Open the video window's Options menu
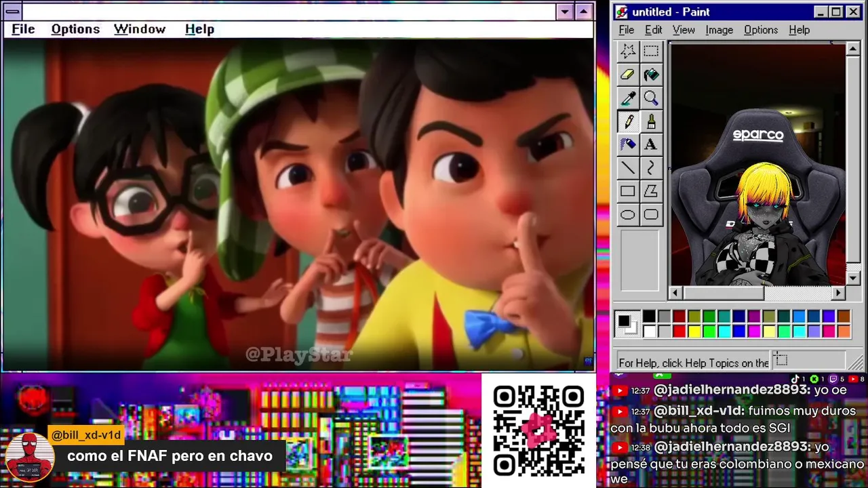 75,29
